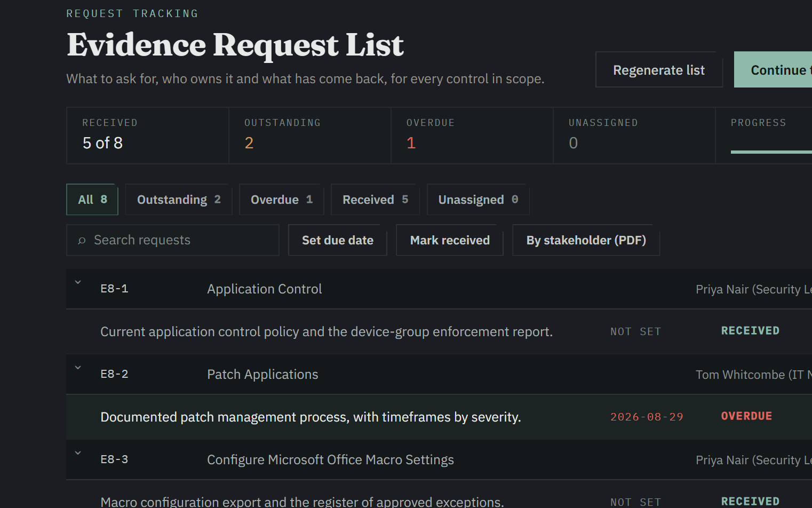Click Priya Nair owner on E8-1 row
Screen dimensions: 812x508
[754, 289]
